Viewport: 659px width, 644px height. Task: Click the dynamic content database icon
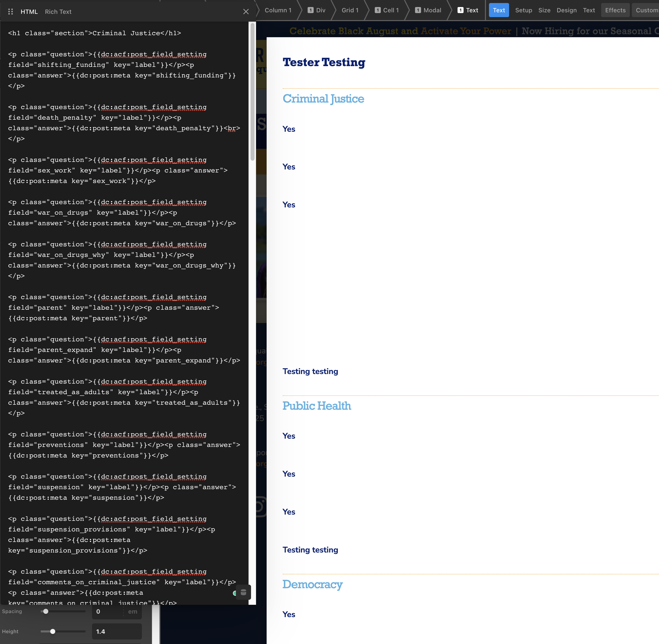(x=243, y=592)
